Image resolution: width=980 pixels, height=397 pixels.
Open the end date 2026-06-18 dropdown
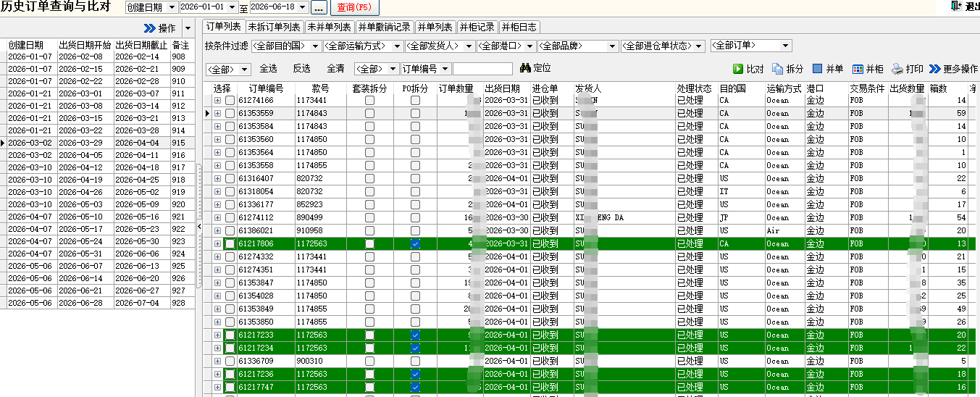click(302, 7)
